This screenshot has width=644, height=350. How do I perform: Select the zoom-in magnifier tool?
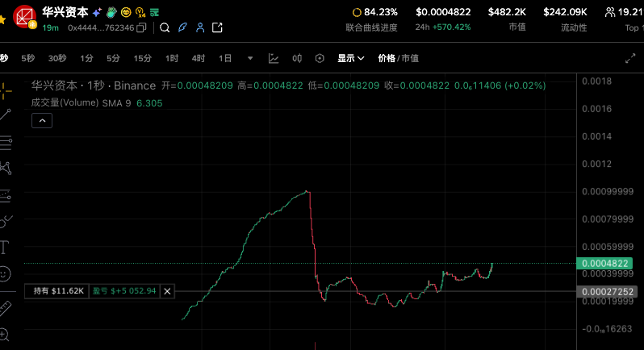pos(4,335)
